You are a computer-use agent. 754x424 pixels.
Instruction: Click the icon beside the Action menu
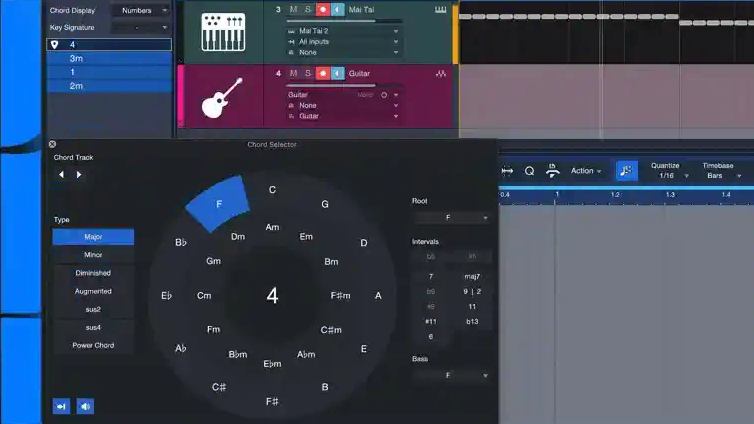(553, 170)
